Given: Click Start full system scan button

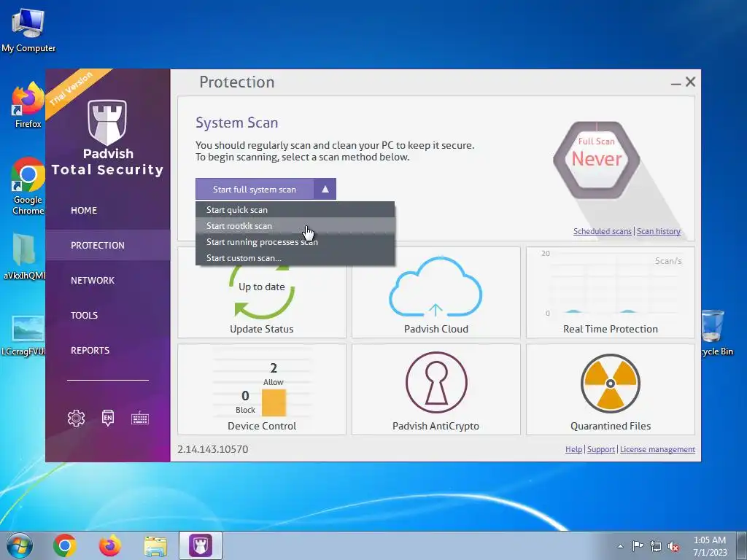Looking at the screenshot, I should click(x=255, y=189).
